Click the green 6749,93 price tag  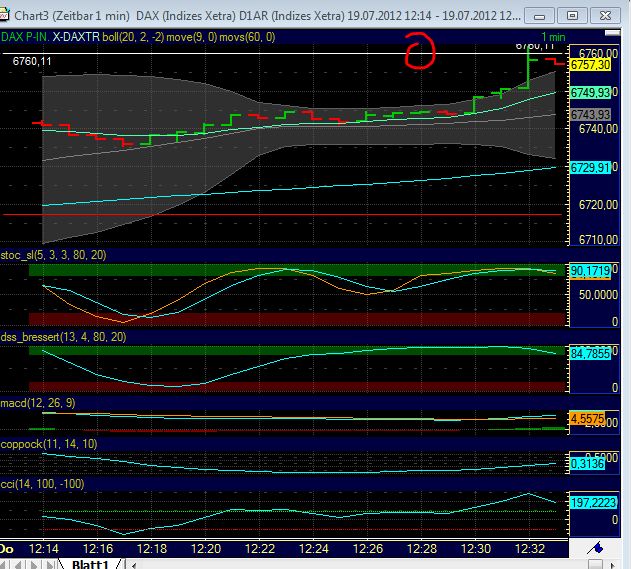click(x=590, y=93)
